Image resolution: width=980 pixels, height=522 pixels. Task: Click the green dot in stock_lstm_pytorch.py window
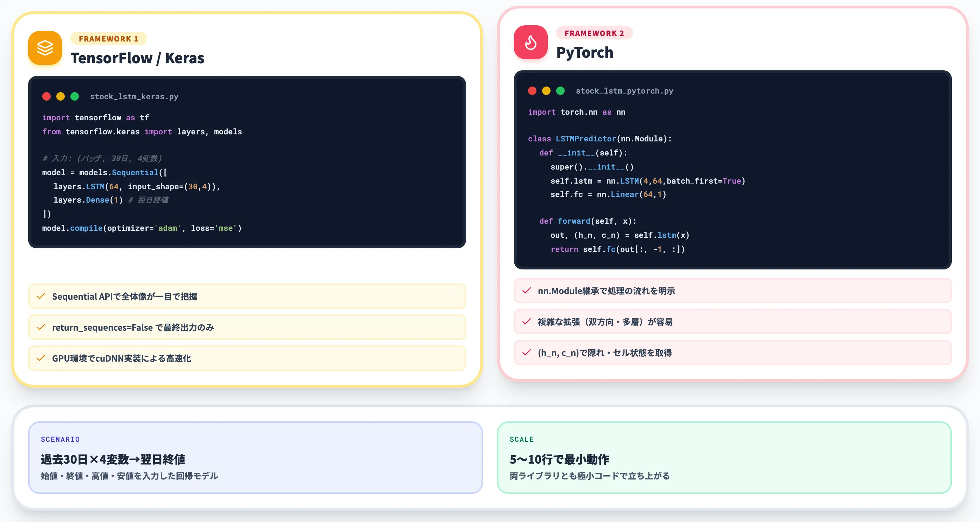pos(560,91)
